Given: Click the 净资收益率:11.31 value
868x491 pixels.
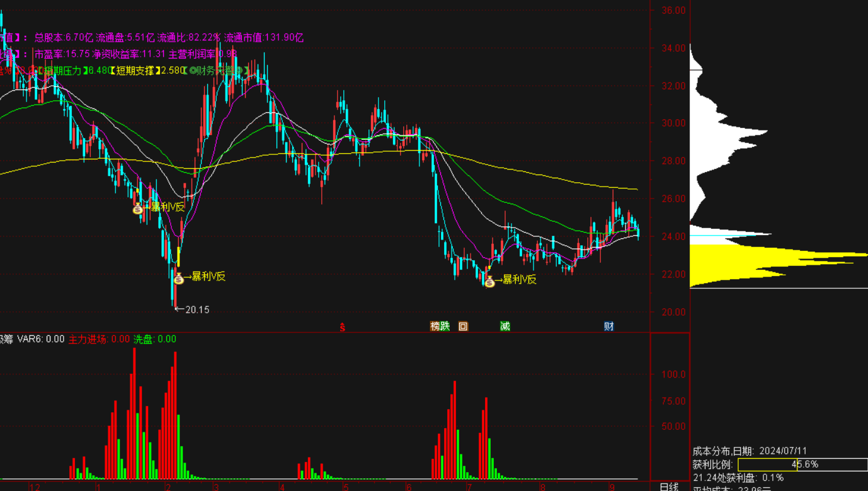Looking at the screenshot, I should [129, 54].
